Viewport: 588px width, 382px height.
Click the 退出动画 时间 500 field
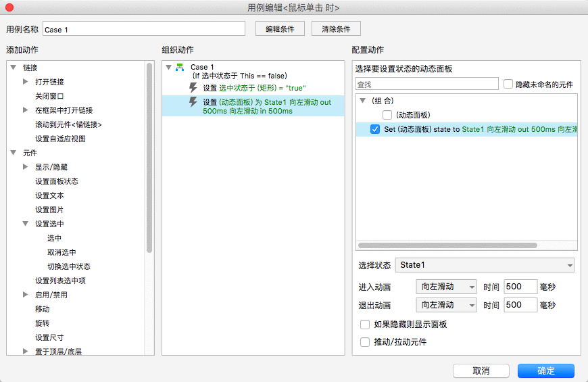(x=520, y=305)
